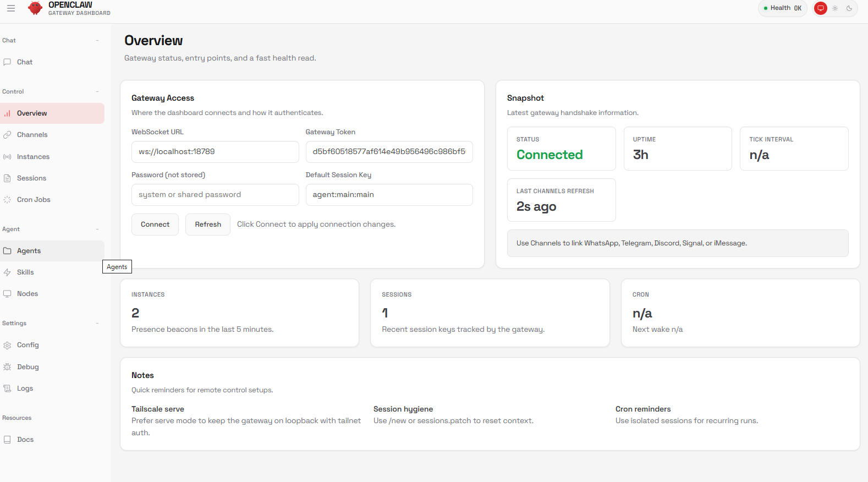Click the Connected status value

click(550, 155)
